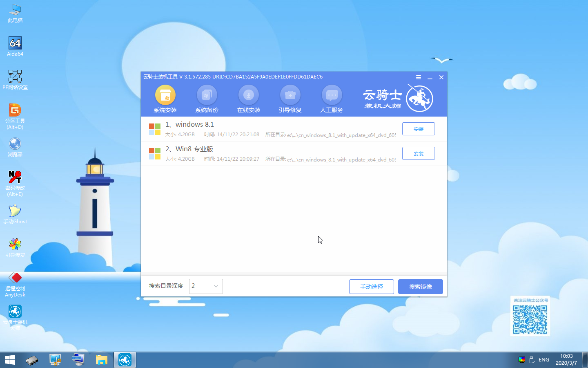Image resolution: width=588 pixels, height=368 pixels.
Task: Click the 云骑士 knight logo
Action: (419, 98)
